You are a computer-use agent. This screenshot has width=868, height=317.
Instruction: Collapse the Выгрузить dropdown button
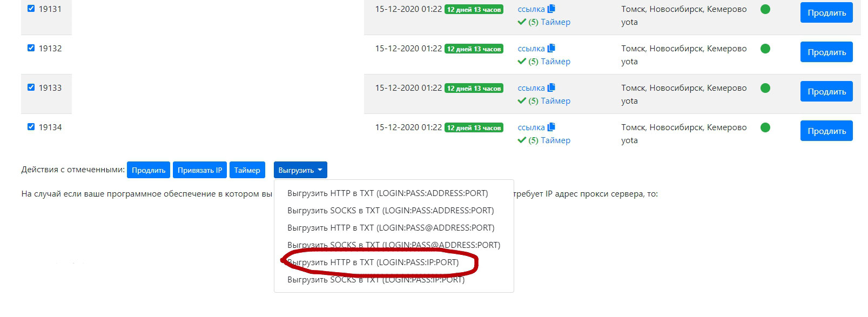(300, 170)
